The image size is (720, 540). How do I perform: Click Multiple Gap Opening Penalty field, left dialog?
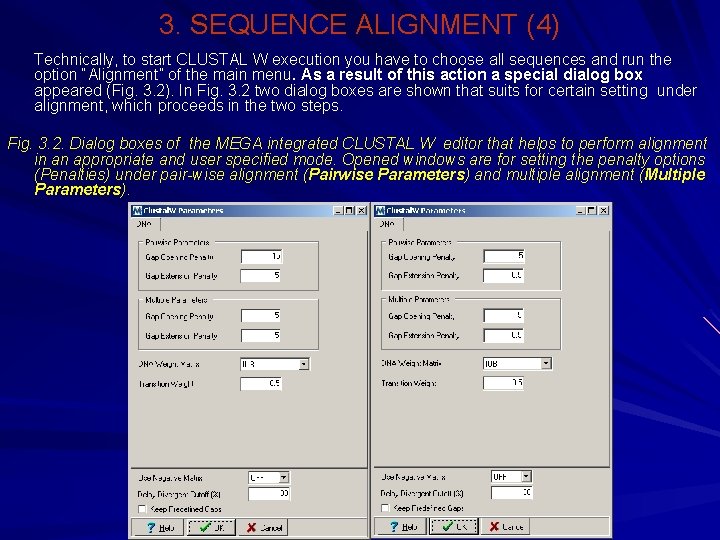(260, 316)
